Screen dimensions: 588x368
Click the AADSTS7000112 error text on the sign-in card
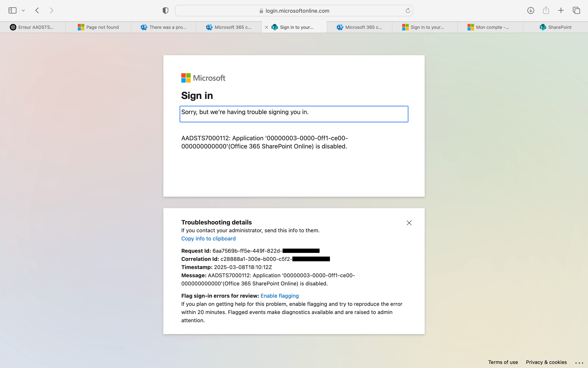click(x=265, y=142)
